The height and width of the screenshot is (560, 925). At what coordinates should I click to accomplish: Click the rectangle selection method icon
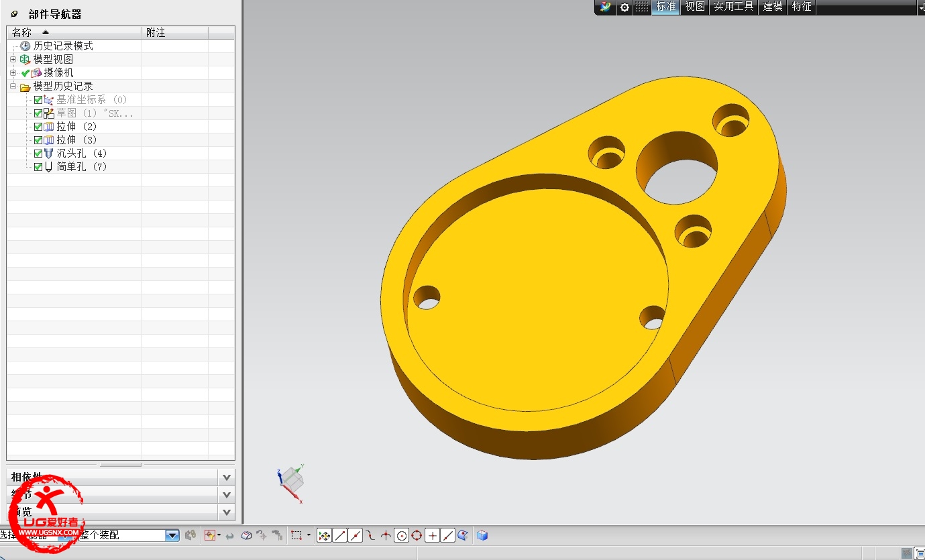296,535
